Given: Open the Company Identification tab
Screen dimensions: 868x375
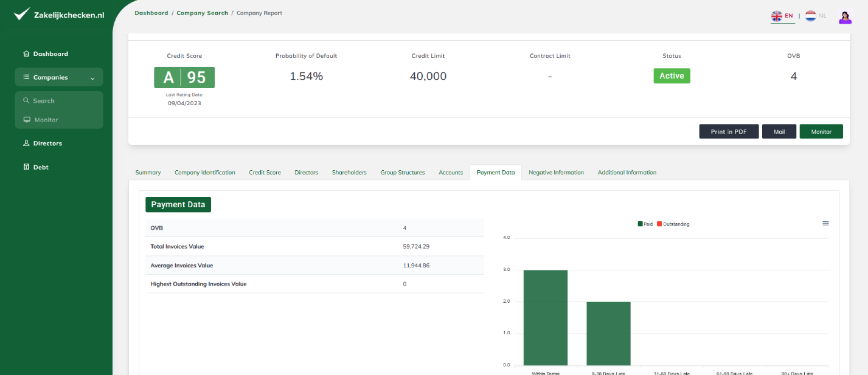Looking at the screenshot, I should [205, 173].
